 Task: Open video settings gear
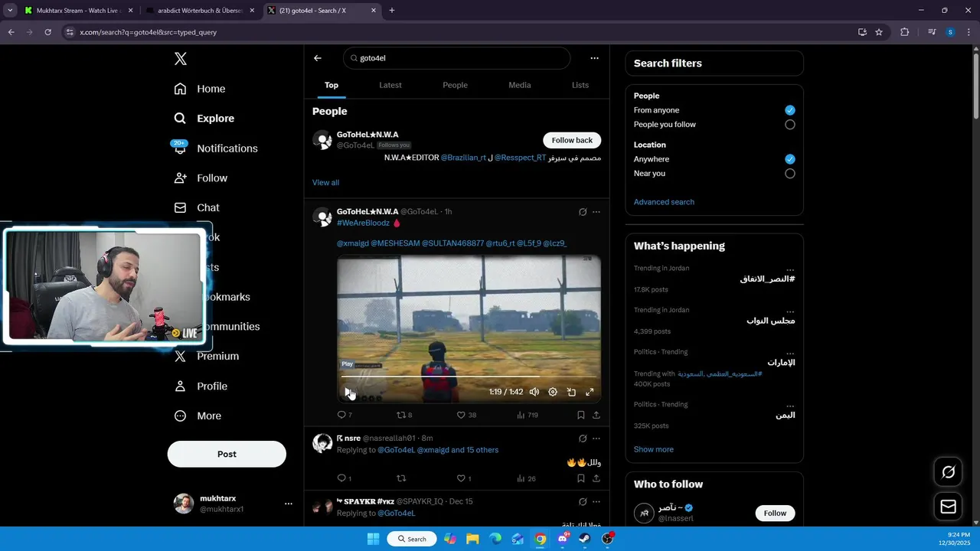(553, 392)
